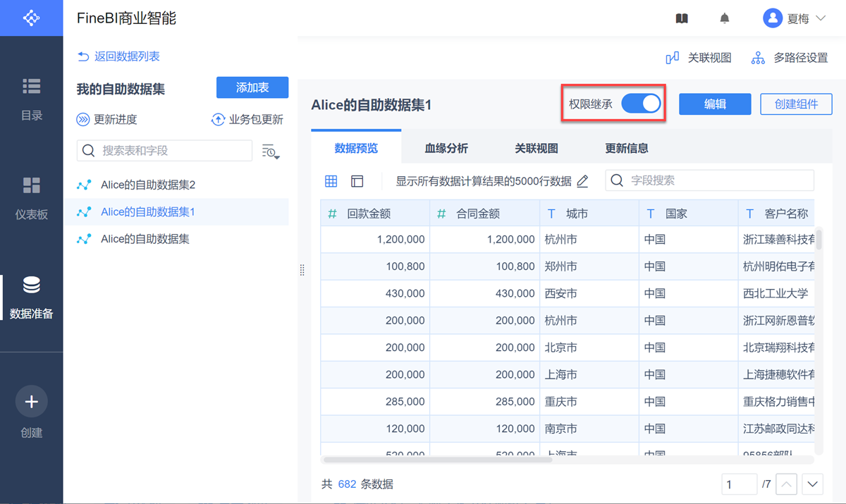Click the 创建 plus icon

[32, 402]
